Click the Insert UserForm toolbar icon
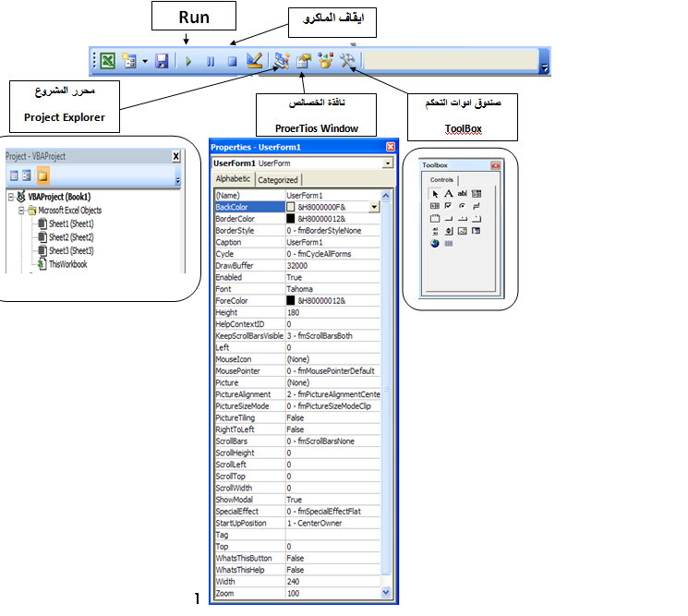The width and height of the screenshot is (688, 616). (x=129, y=61)
